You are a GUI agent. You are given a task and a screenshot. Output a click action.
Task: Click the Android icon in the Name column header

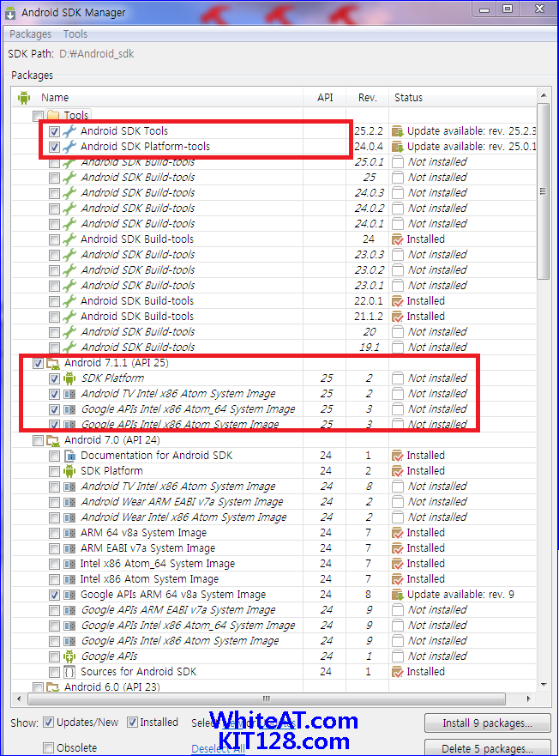tap(24, 97)
